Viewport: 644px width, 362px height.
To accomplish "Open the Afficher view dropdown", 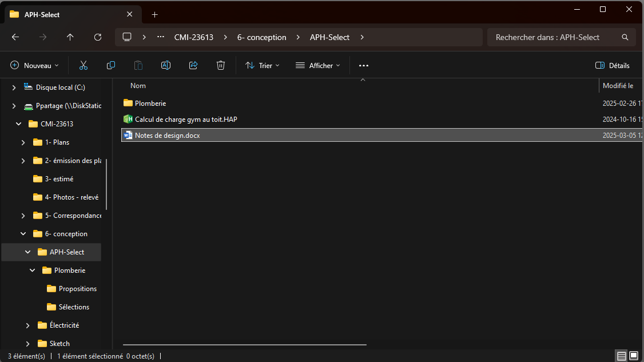I will [317, 66].
